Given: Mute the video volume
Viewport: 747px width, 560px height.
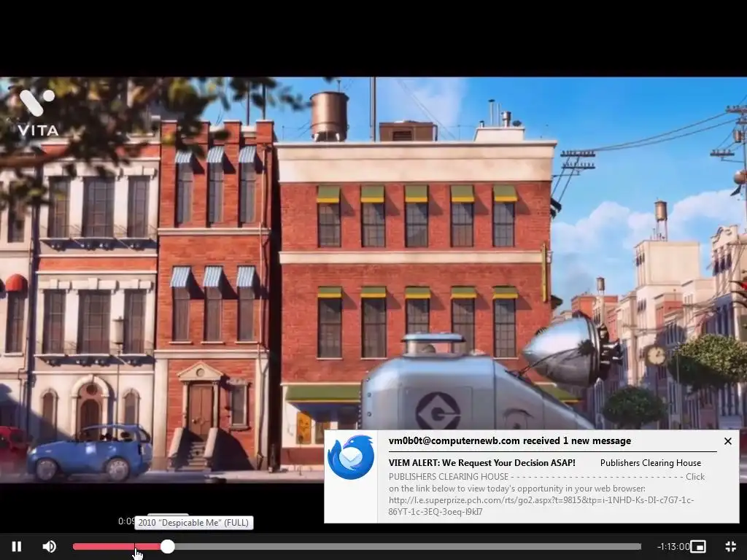Looking at the screenshot, I should point(49,546).
